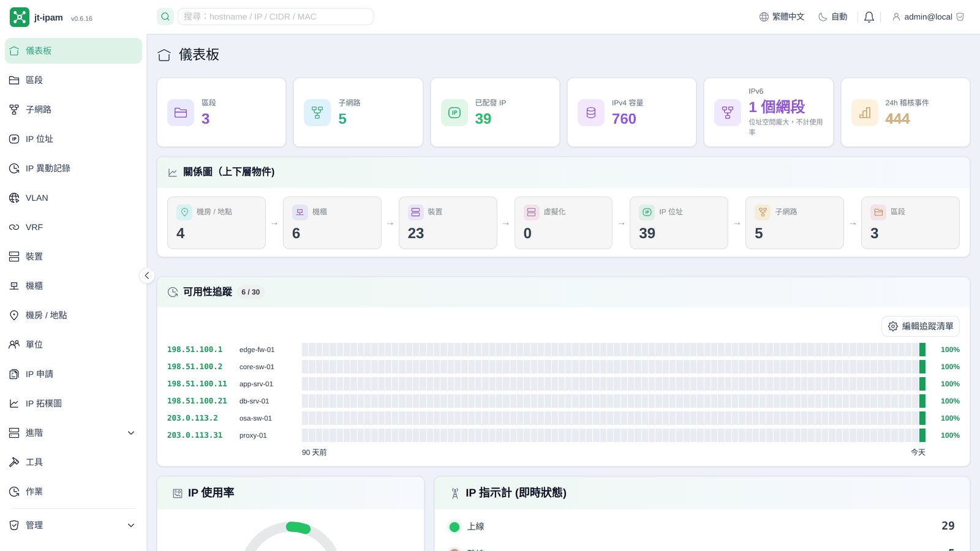The width and height of the screenshot is (980, 551).
Task: Collapse the sidebar with the chevron handle
Action: [x=147, y=275]
